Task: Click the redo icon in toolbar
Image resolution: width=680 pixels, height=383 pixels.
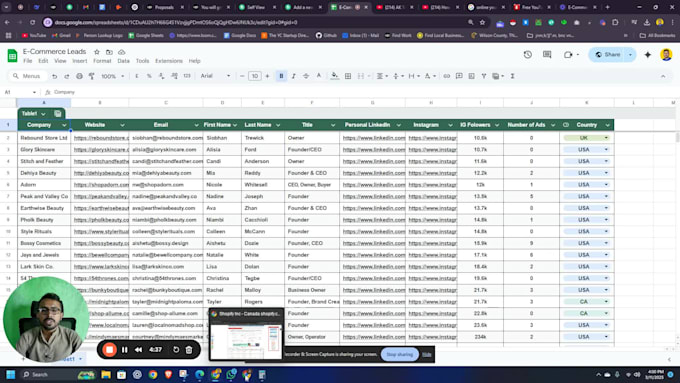Action: click(x=67, y=76)
